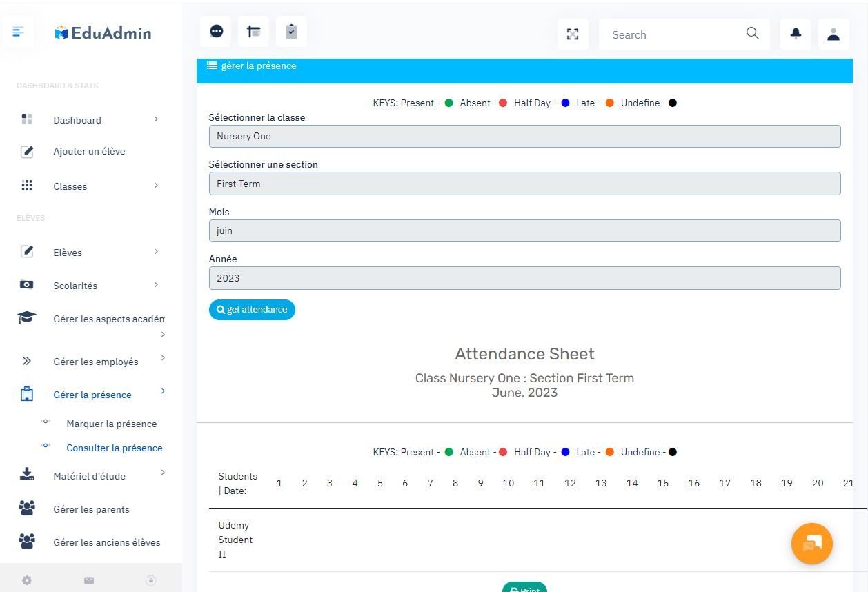This screenshot has height=592, width=868.
Task: Click the green Present key dot at top
Action: click(448, 103)
